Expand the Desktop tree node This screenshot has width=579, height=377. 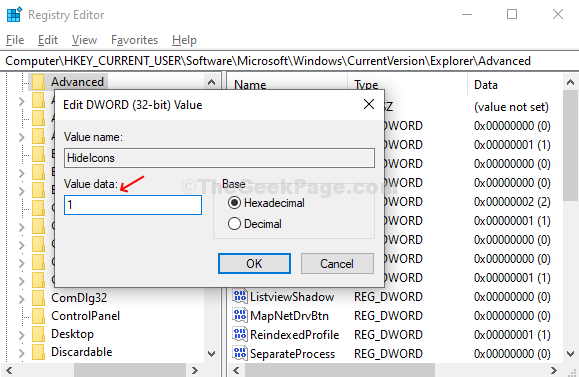pyautogui.click(x=21, y=335)
